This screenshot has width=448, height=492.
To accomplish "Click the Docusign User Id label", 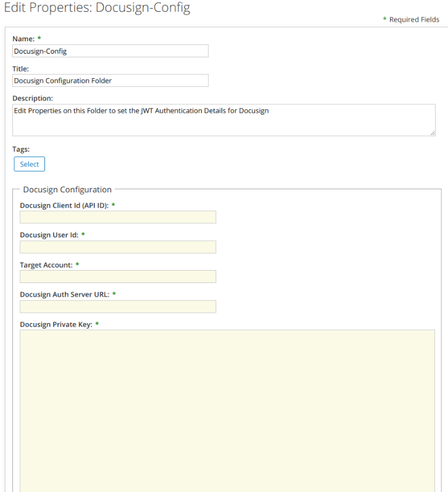I will 49,235.
